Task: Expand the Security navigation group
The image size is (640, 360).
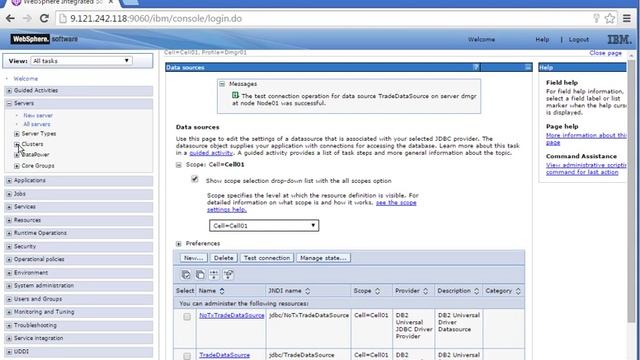Action: 9,247
